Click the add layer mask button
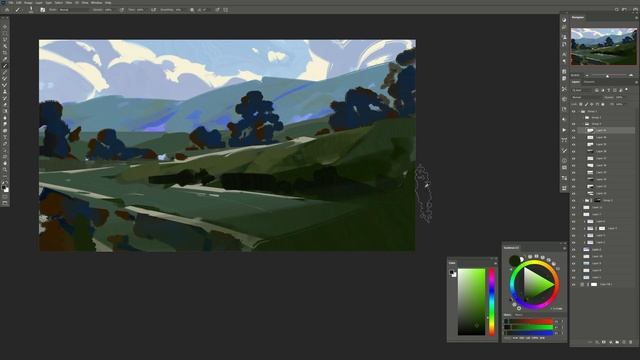 604,342
